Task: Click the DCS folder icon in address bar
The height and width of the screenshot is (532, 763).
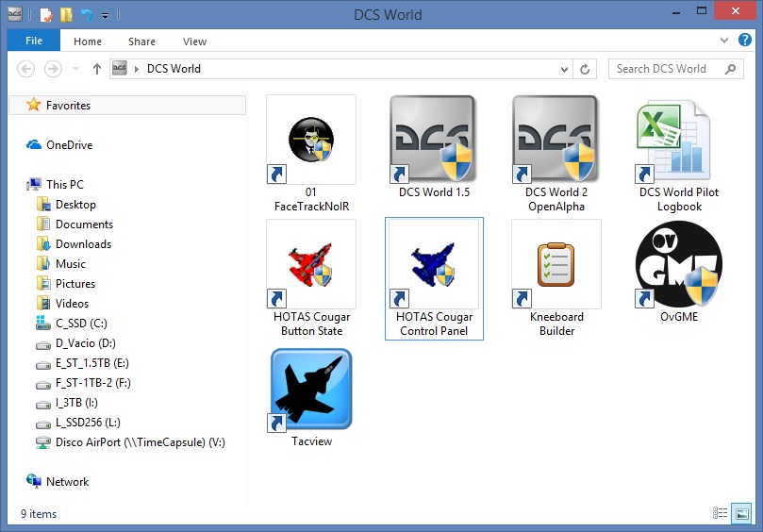Action: click(x=119, y=69)
